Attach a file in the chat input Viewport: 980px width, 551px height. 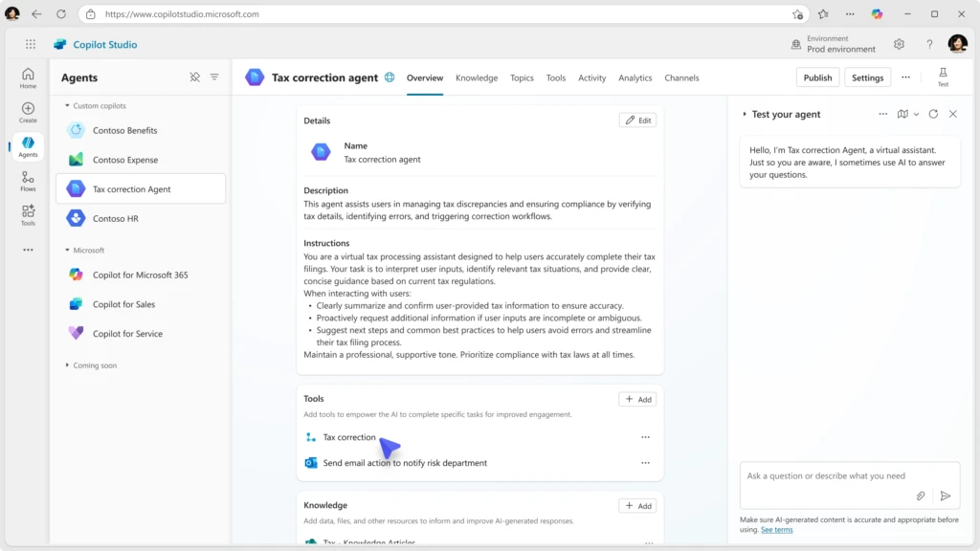click(921, 496)
